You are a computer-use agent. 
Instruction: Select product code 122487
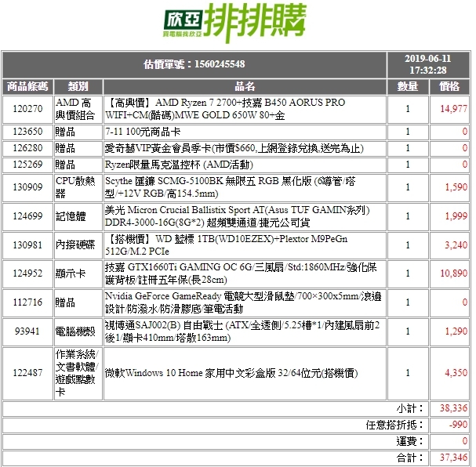(27, 373)
